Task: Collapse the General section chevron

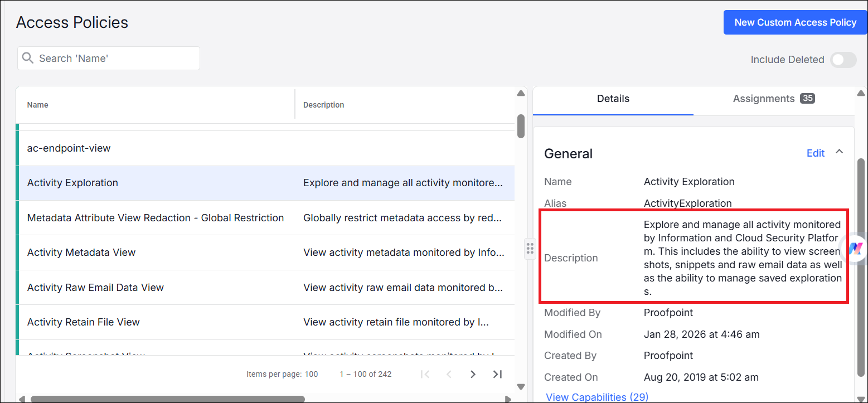Action: (839, 152)
